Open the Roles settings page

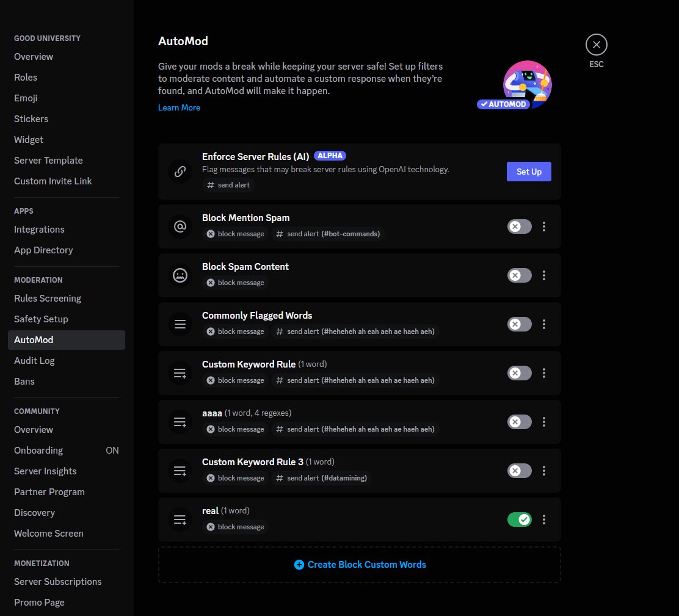click(x=67, y=78)
